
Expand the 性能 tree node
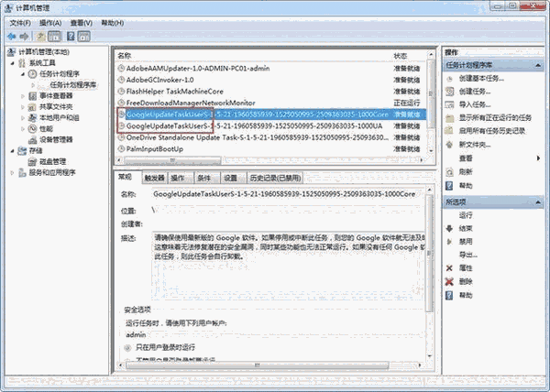pos(23,129)
